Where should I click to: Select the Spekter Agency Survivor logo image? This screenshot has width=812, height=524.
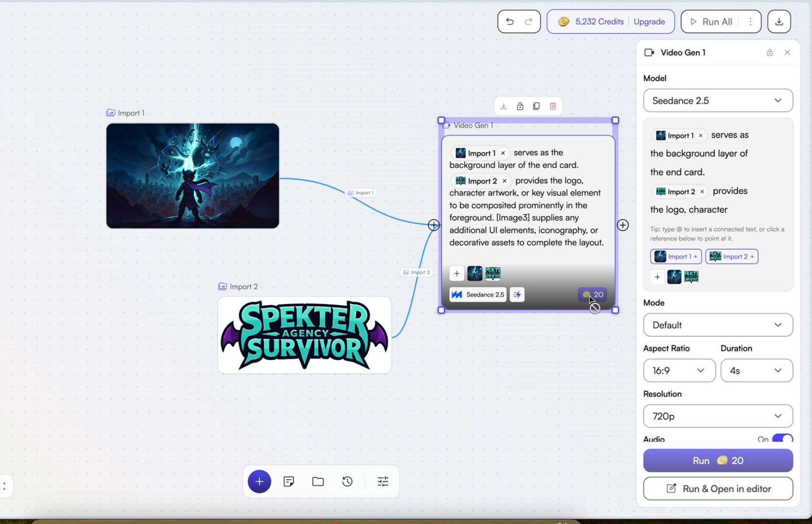[304, 335]
